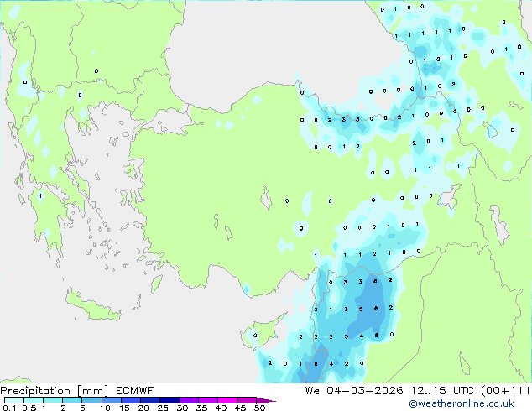Choose the 40–45 mm magenta legend swatch
This screenshot has width=532, height=411.
tap(227, 400)
